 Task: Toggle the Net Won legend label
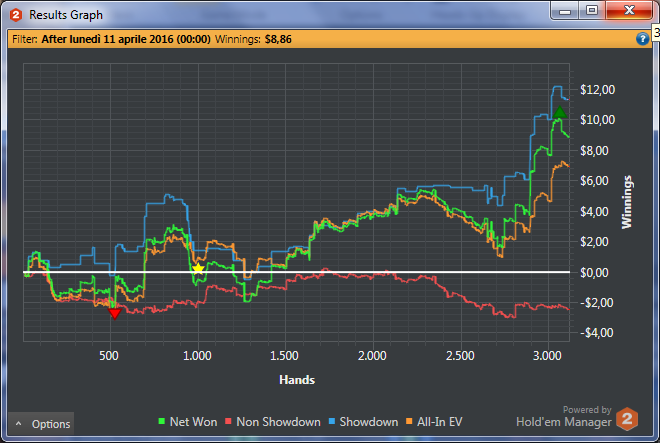pyautogui.click(x=193, y=422)
